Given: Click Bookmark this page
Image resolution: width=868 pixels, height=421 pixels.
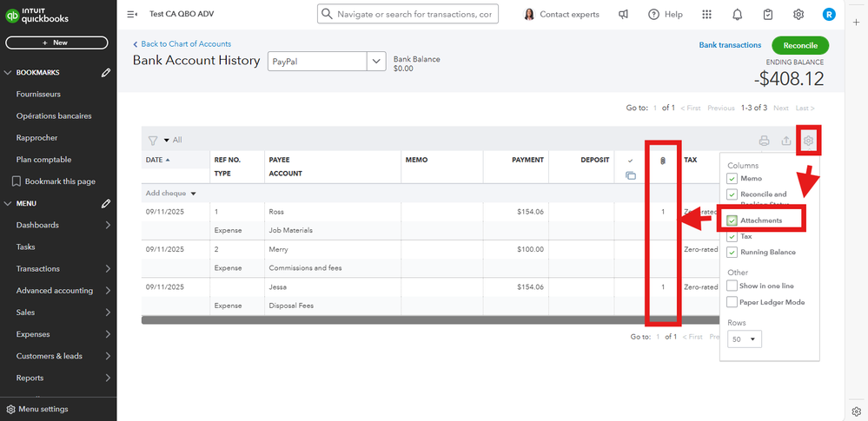Looking at the screenshot, I should (x=60, y=181).
